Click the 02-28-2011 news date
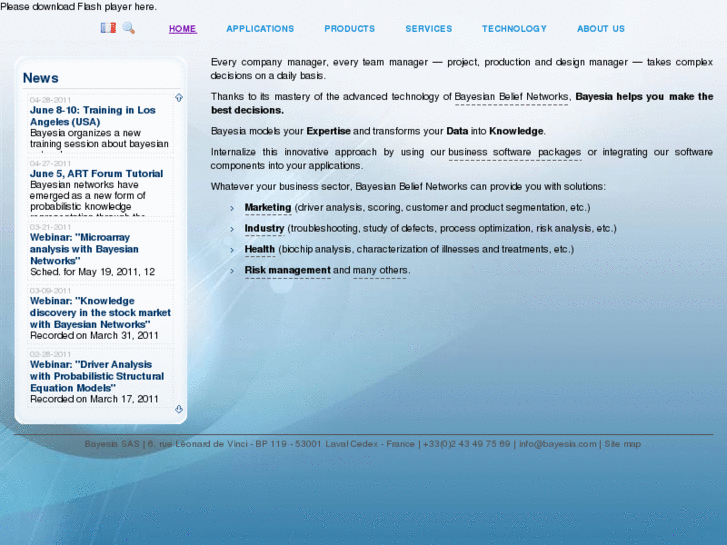Image resolution: width=727 pixels, height=545 pixels. [51, 354]
